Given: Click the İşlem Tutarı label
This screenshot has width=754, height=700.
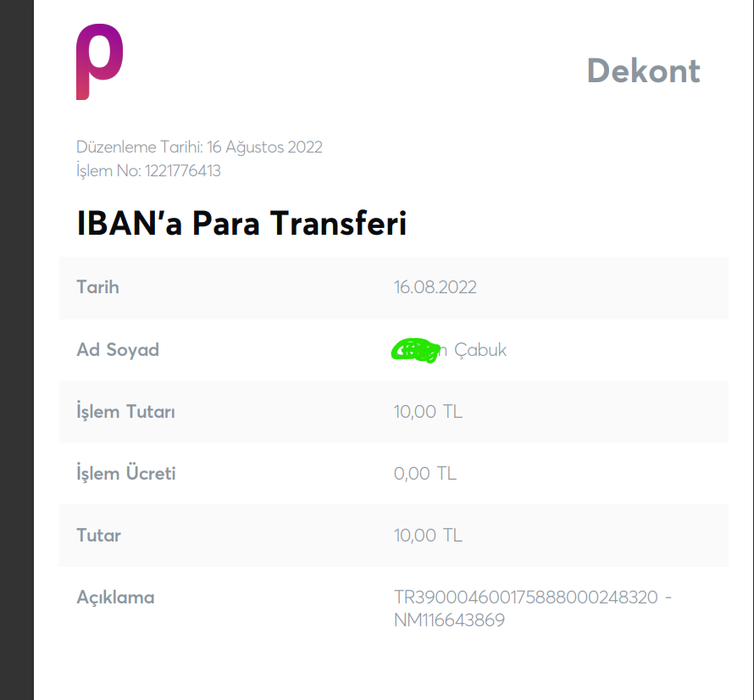Looking at the screenshot, I should pos(125,413).
